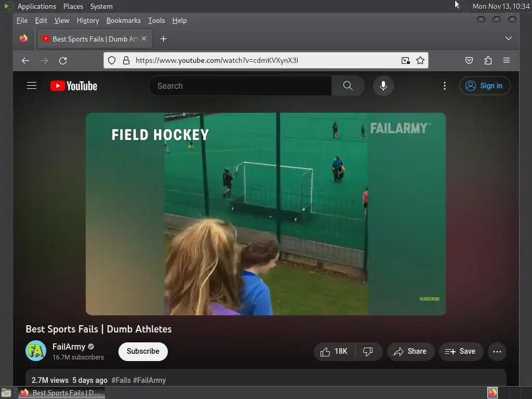This screenshot has height=399, width=532.
Task: Subscribe to the FailArmy channel
Action: tap(143, 352)
